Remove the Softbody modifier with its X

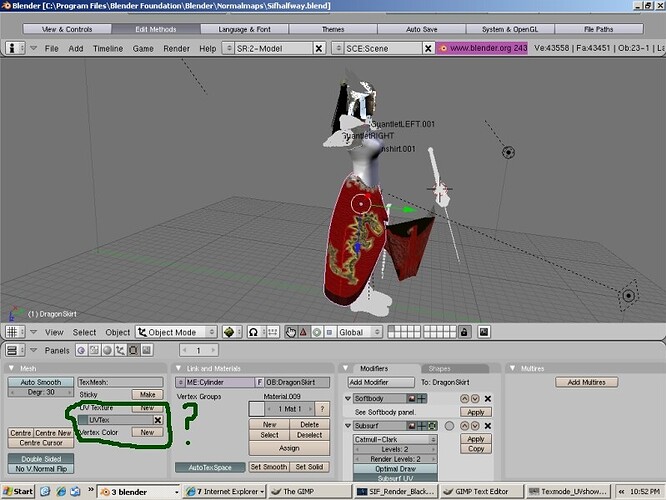[488, 398]
